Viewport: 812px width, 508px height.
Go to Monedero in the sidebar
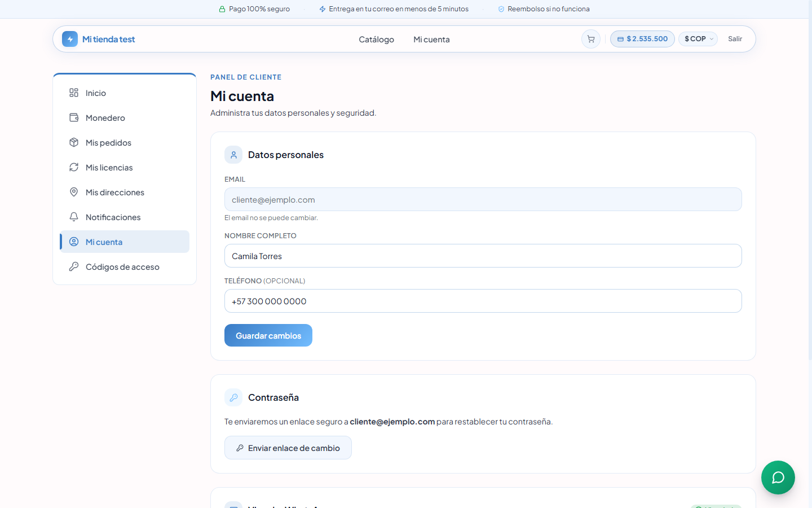(x=125, y=117)
